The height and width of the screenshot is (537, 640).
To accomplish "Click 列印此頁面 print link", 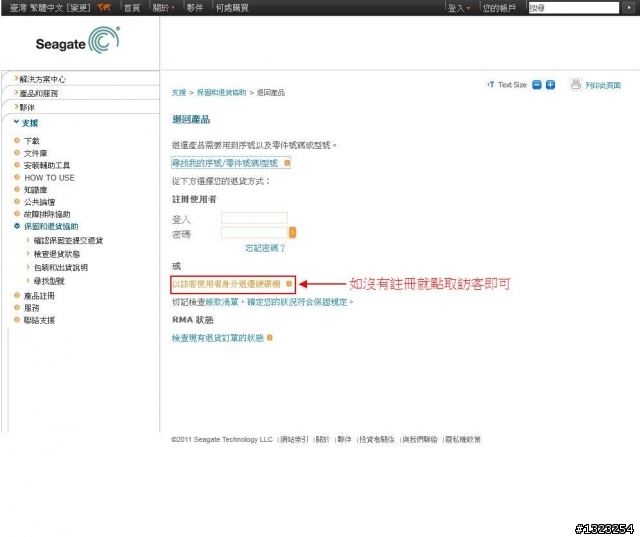I will click(x=603, y=85).
